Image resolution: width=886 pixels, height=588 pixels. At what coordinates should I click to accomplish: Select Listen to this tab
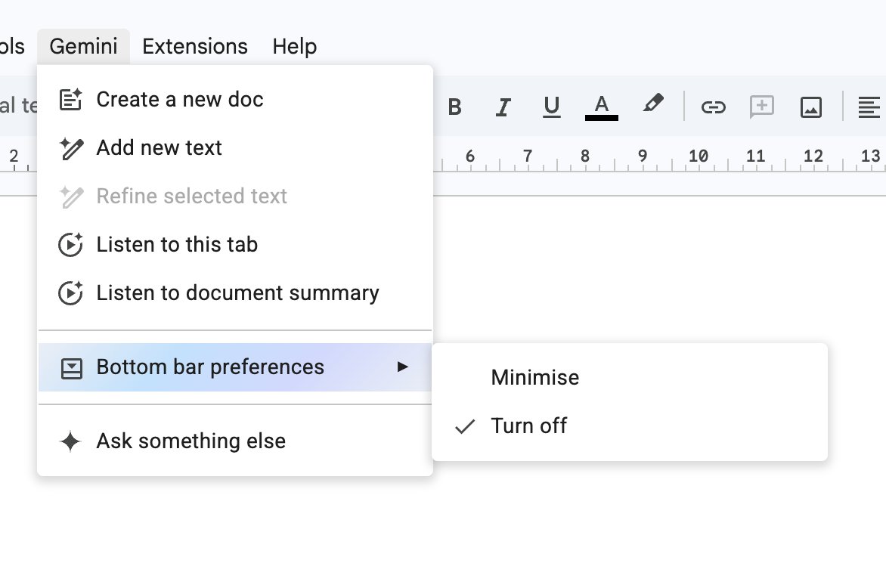click(235, 245)
